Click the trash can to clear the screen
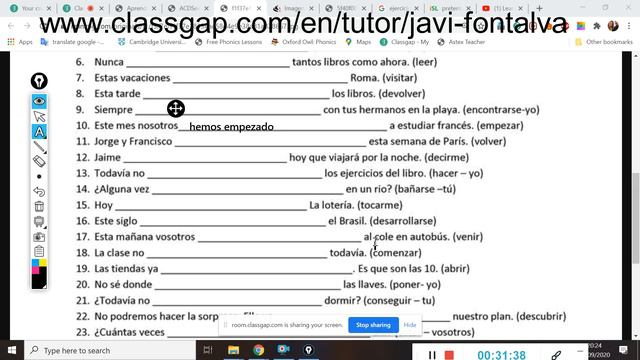The image size is (640, 360). 39,207
